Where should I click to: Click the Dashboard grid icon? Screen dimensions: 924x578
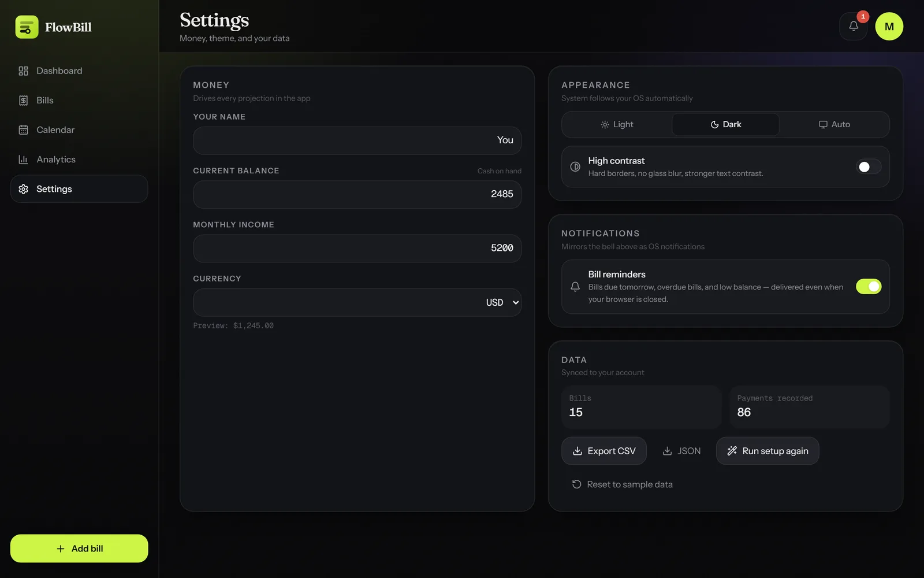point(23,71)
